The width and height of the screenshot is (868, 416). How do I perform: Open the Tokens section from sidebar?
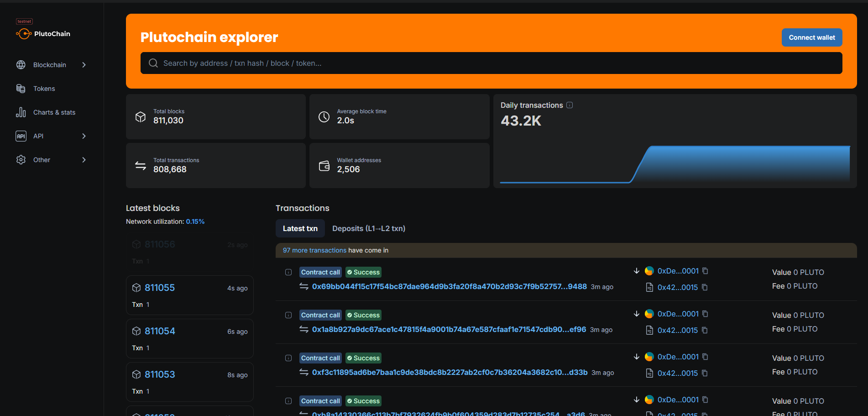point(44,88)
